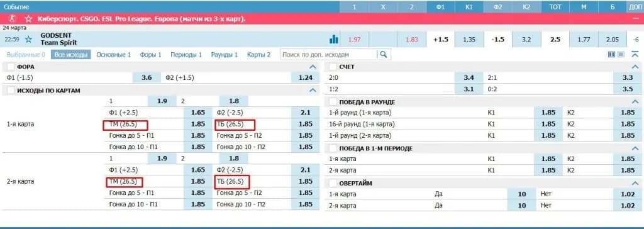644x229 pixels.
Task: Open the Раунды 1 tab
Action: [225, 55]
